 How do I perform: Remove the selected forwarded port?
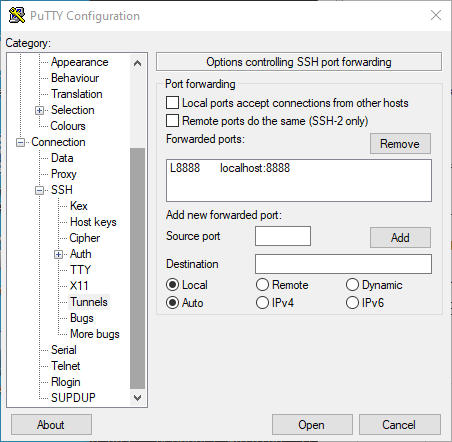(400, 144)
